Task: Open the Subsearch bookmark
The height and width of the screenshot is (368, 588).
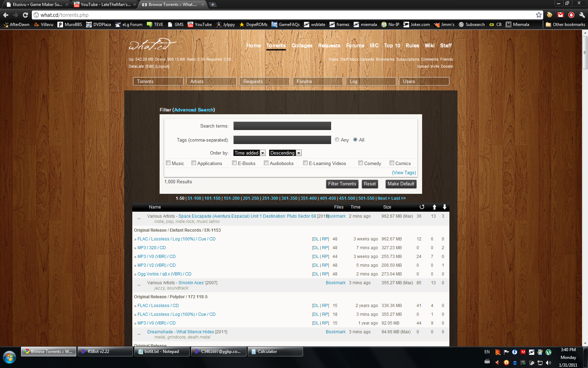Action: click(x=471, y=25)
